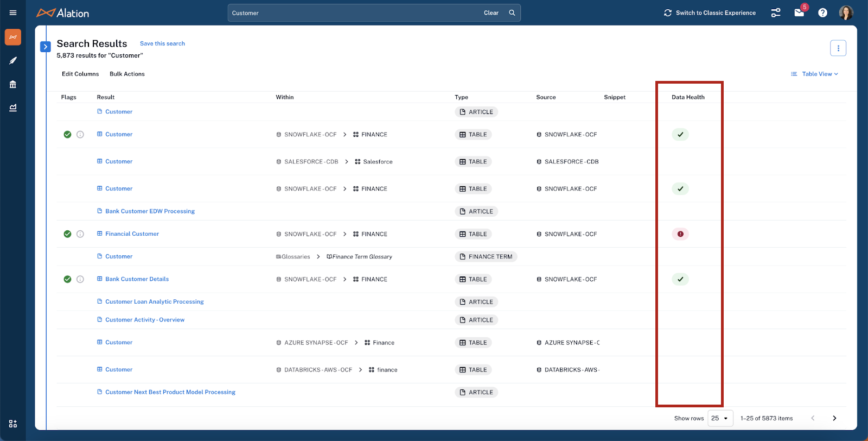The image size is (868, 441).
Task: Open the Financial Customer table link
Action: point(132,234)
